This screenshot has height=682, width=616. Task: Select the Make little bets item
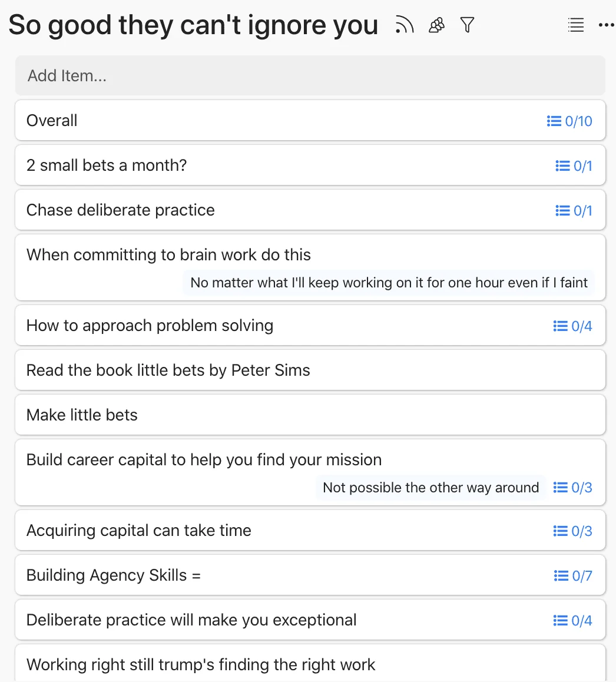[x=310, y=415]
